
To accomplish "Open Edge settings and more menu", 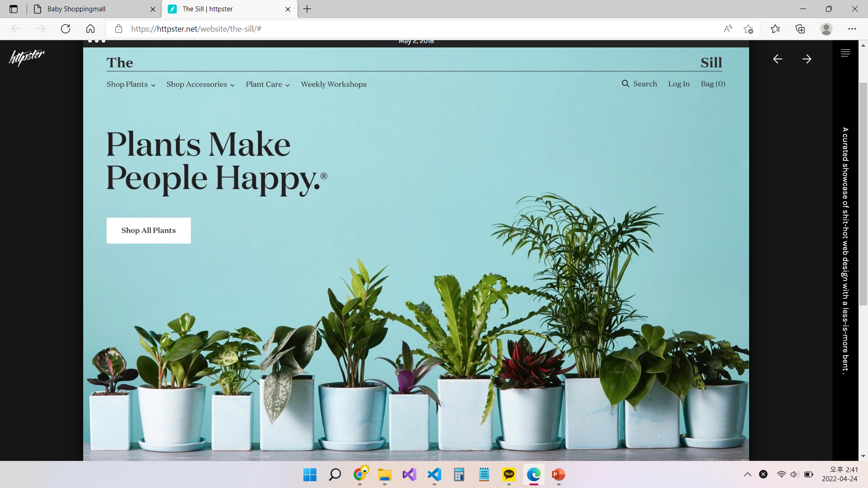I will 852,29.
